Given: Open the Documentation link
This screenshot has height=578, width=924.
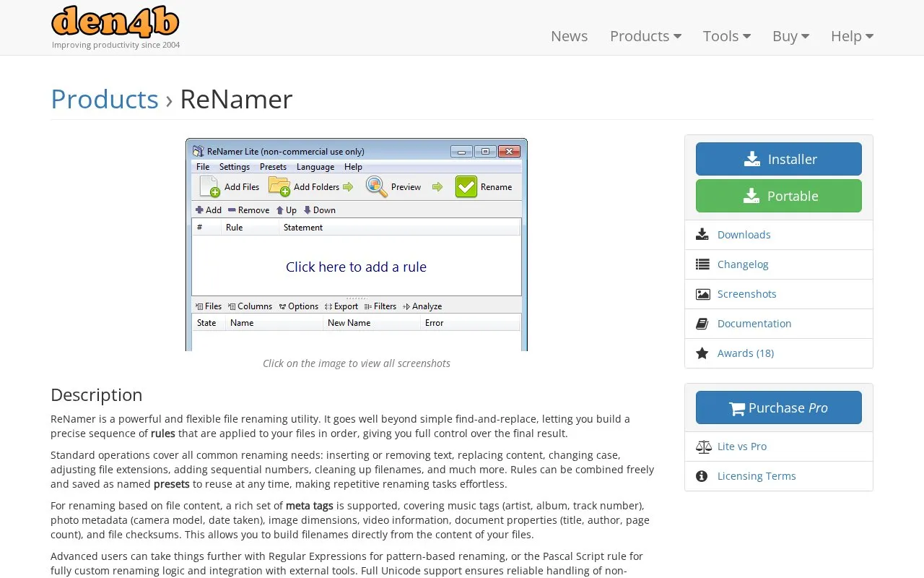Looking at the screenshot, I should [x=754, y=324].
